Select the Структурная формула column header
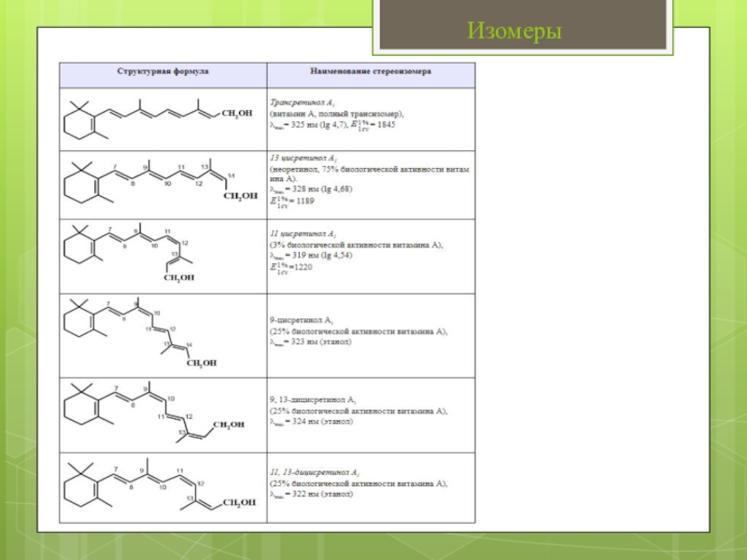This screenshot has width=747, height=560. pos(162,72)
